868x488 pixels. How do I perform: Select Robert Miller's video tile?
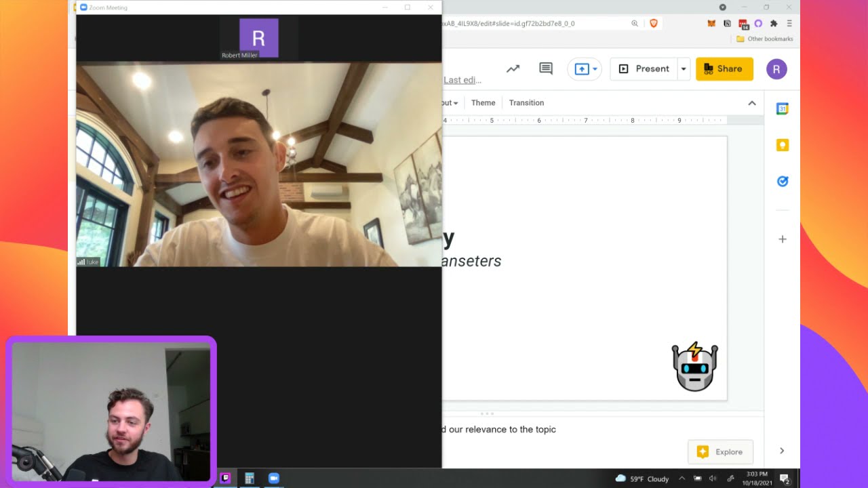259,39
